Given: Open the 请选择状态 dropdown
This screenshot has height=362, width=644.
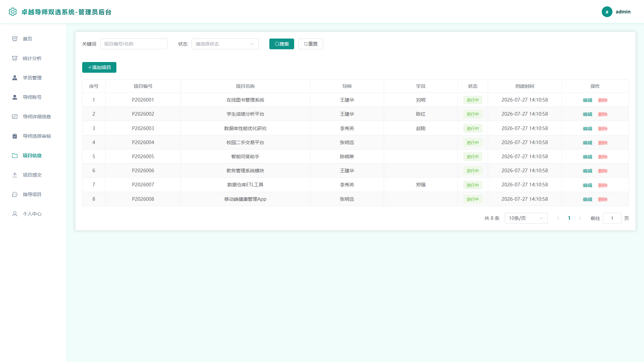Looking at the screenshot, I should [225, 44].
